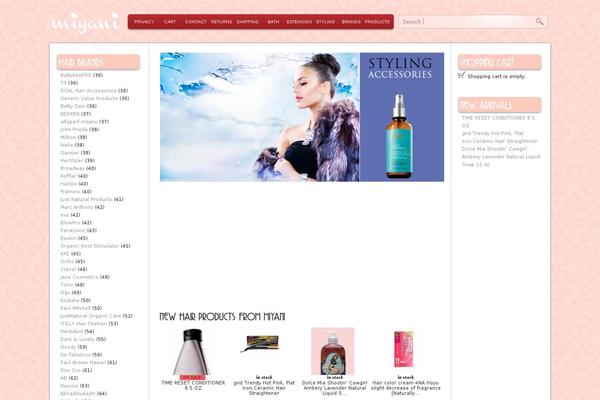Open Hair color cream 4NA Hoyu title
This screenshot has height=400, width=600.
point(406,388)
